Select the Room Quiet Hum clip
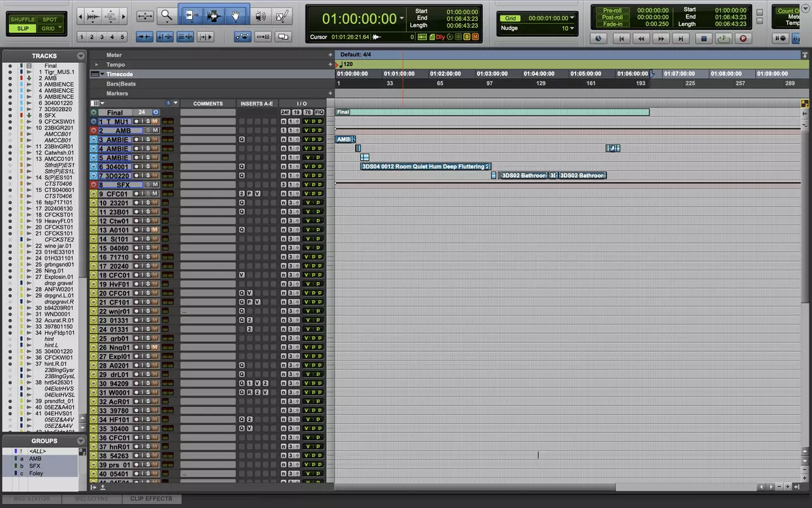 tap(425, 167)
